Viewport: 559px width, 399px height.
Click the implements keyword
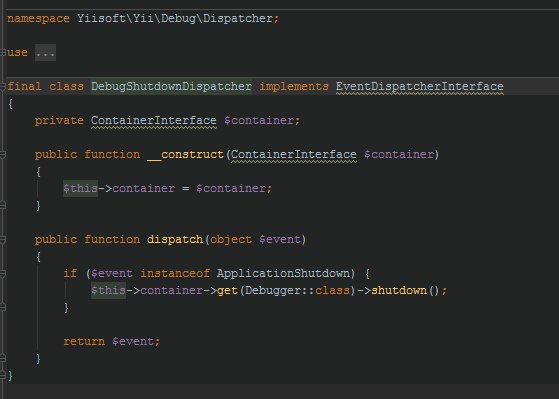coord(294,87)
